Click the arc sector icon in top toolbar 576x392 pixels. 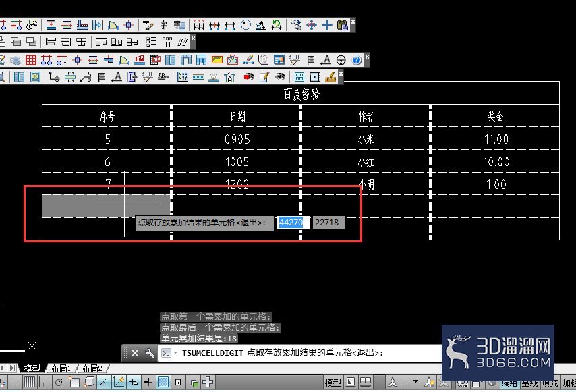click(113, 25)
